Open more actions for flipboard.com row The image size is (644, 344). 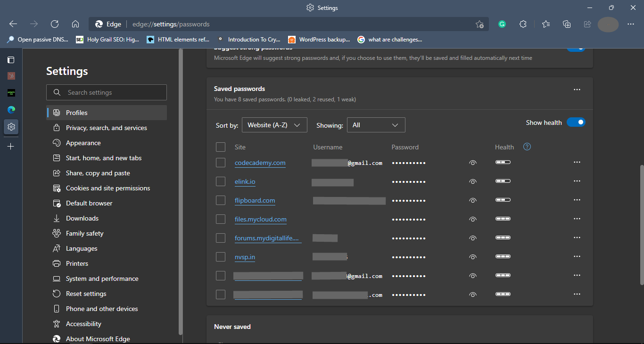click(x=577, y=200)
